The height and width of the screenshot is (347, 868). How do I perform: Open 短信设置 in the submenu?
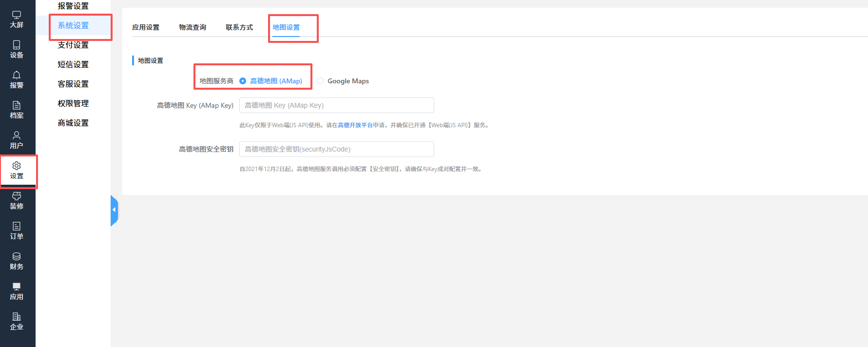click(x=73, y=64)
